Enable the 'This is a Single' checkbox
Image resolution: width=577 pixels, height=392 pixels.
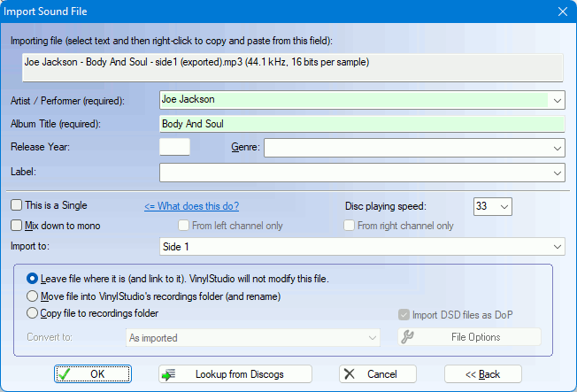[16, 205]
